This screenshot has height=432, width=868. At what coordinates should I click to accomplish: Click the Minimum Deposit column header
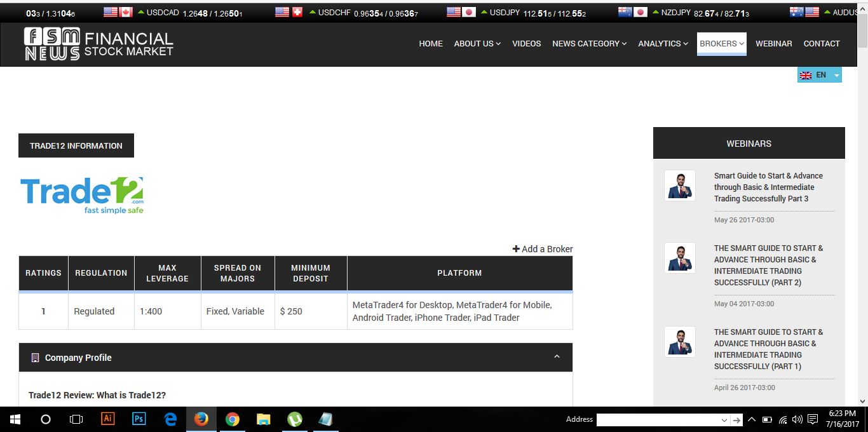311,273
